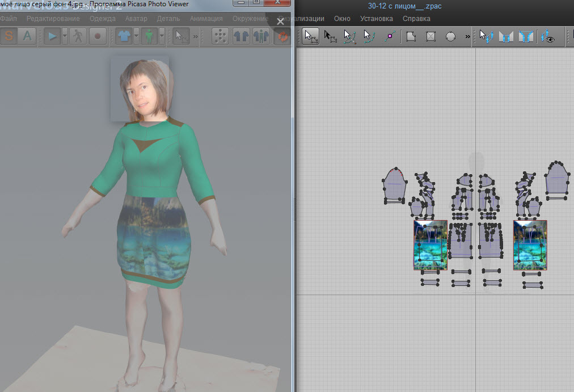The width and height of the screenshot is (574, 392).
Task: Close the Picasa Photo Viewer overlay
Action: point(280,22)
